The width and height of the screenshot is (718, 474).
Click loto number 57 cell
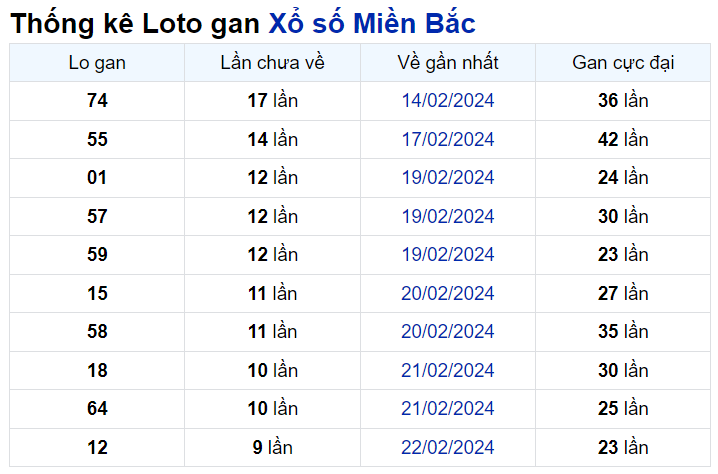(x=97, y=217)
